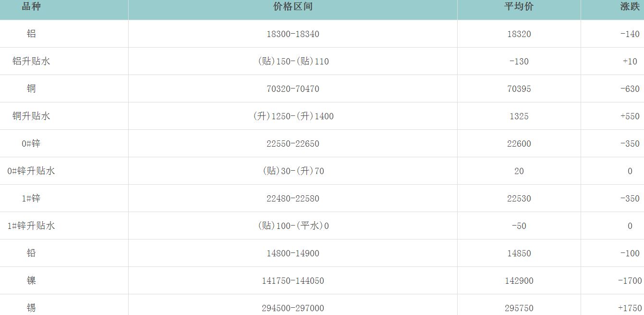Click the tin change value +1750
The image size is (644, 315).
click(x=630, y=308)
